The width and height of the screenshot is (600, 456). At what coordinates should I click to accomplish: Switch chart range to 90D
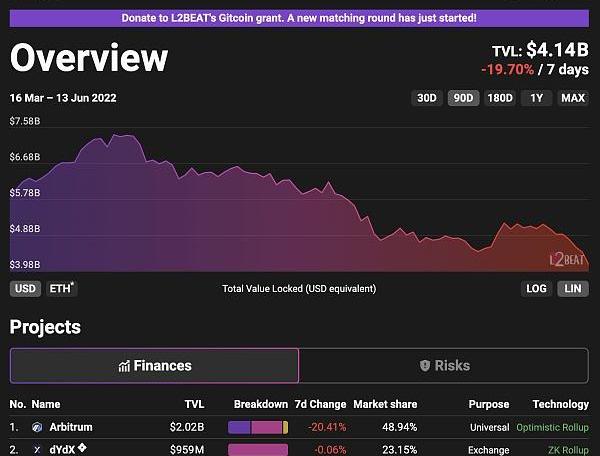click(463, 98)
